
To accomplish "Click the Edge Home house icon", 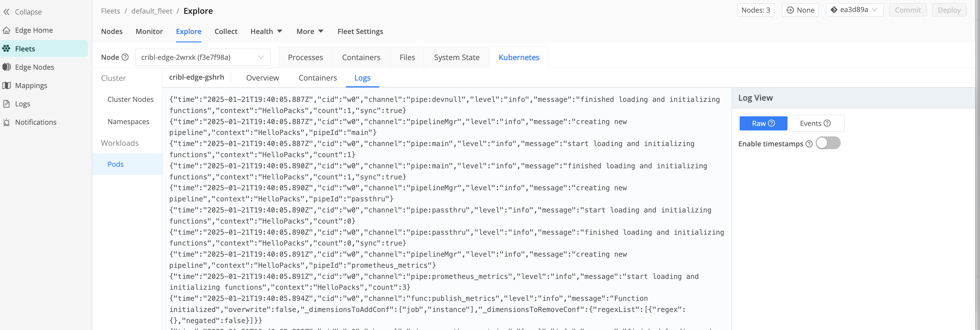I will click(7, 30).
